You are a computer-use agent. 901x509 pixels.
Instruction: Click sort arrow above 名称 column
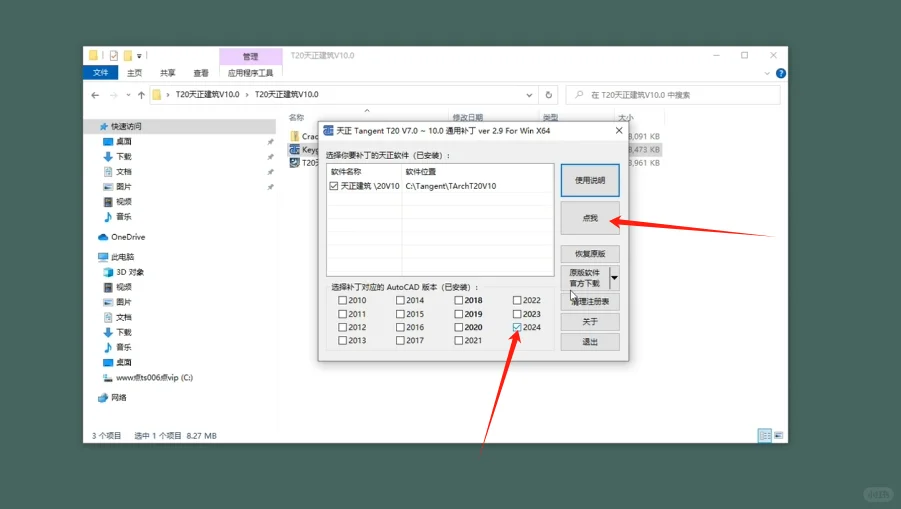(367, 110)
